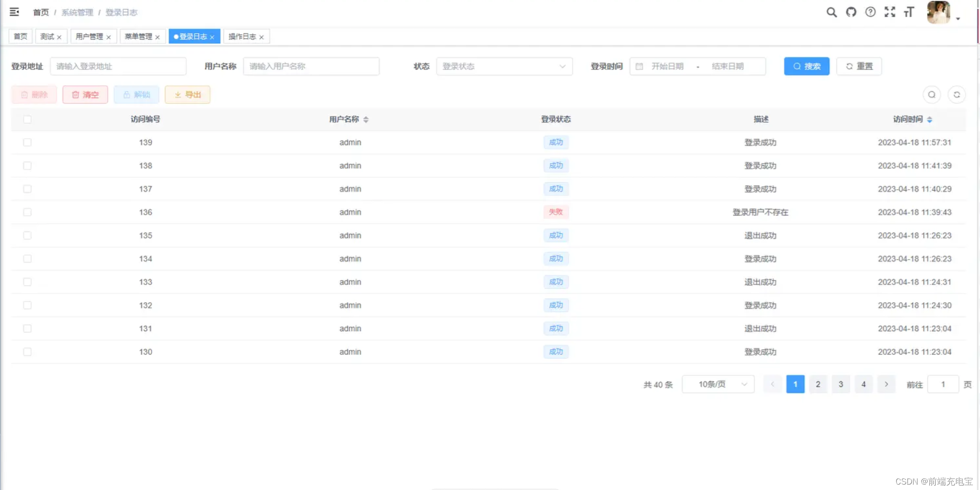
Task: Click the help question-mark icon
Action: [870, 12]
